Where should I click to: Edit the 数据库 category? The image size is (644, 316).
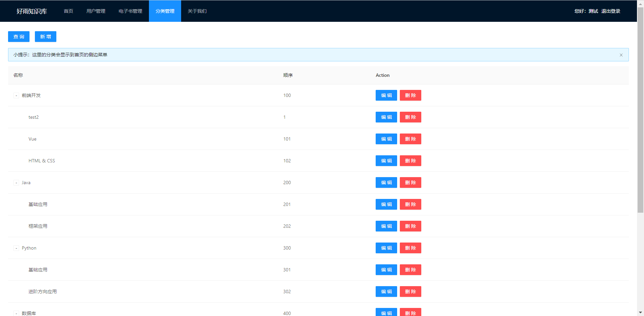coord(386,312)
